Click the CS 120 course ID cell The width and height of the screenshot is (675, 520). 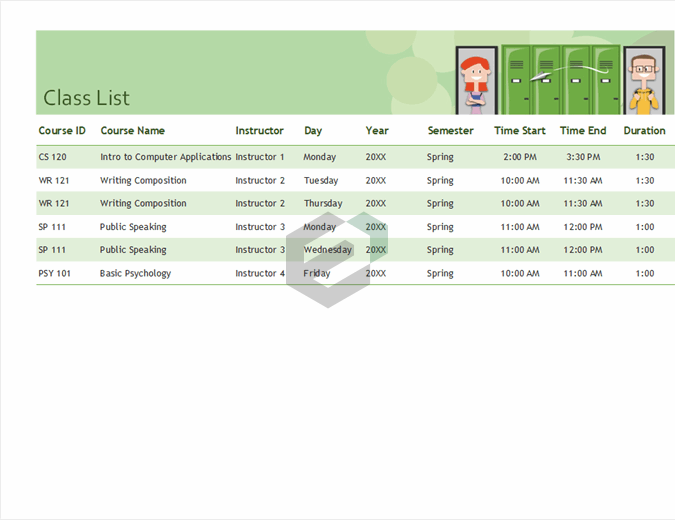53,157
